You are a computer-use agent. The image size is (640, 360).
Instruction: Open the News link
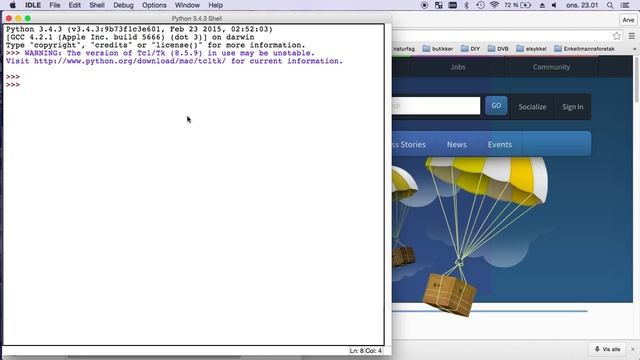point(456,144)
